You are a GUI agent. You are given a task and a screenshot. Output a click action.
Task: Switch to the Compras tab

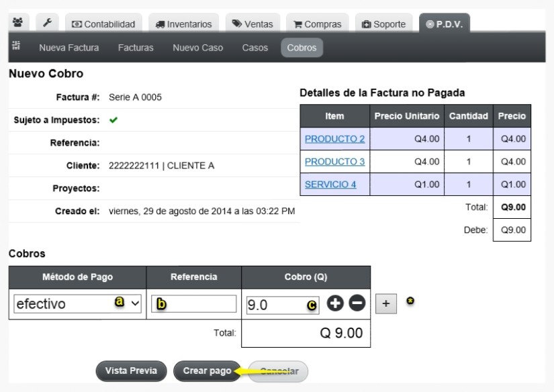click(x=317, y=24)
